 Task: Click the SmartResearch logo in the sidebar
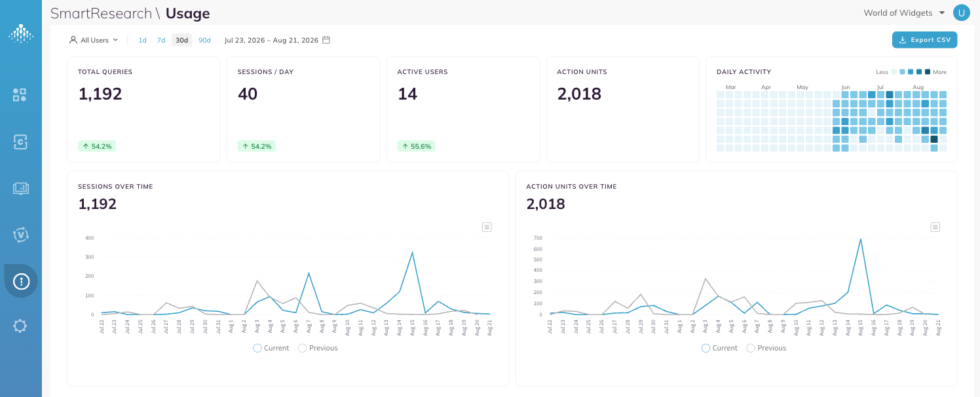[x=20, y=33]
